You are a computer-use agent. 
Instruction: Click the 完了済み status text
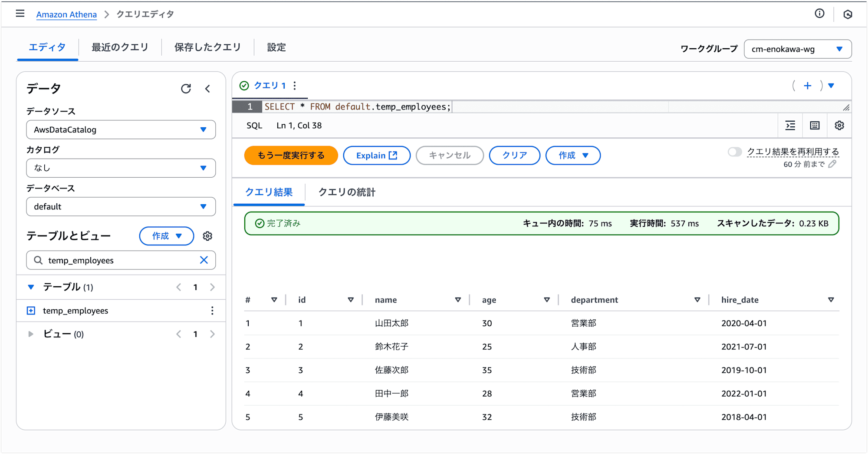click(x=283, y=223)
